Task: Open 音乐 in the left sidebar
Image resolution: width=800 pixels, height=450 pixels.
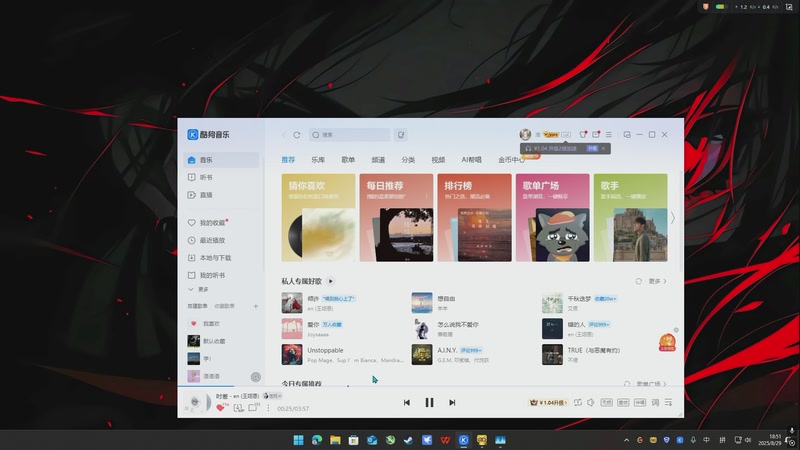Action: 221,160
